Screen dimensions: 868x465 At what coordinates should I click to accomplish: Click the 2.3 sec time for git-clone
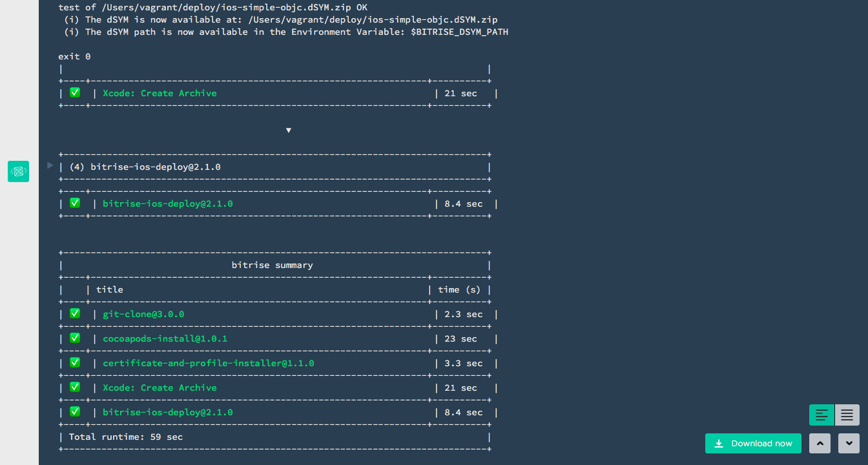(464, 315)
